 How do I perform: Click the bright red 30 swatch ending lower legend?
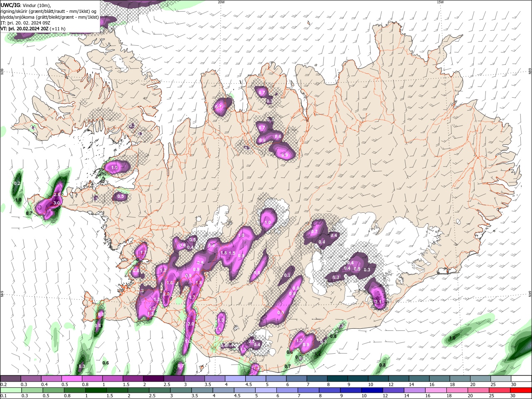point(521,390)
